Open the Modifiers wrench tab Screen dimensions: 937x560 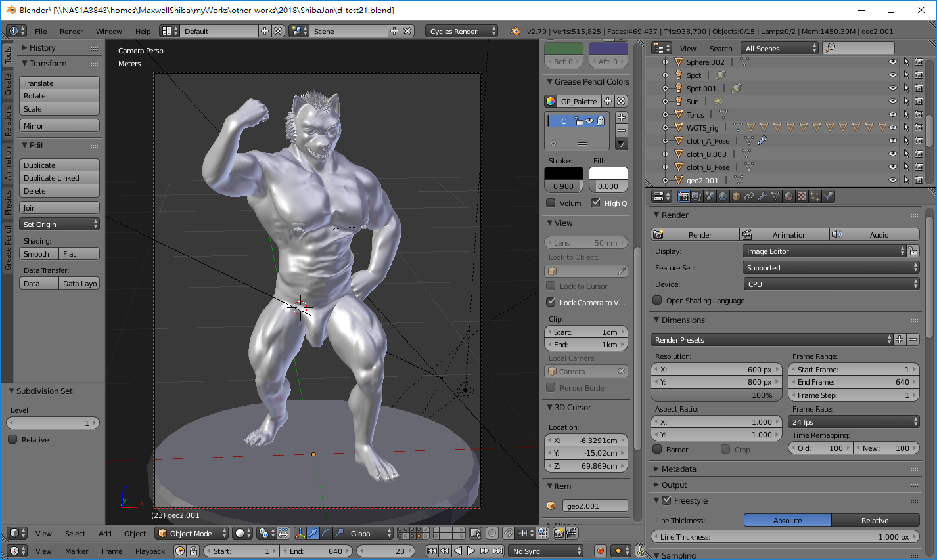762,196
